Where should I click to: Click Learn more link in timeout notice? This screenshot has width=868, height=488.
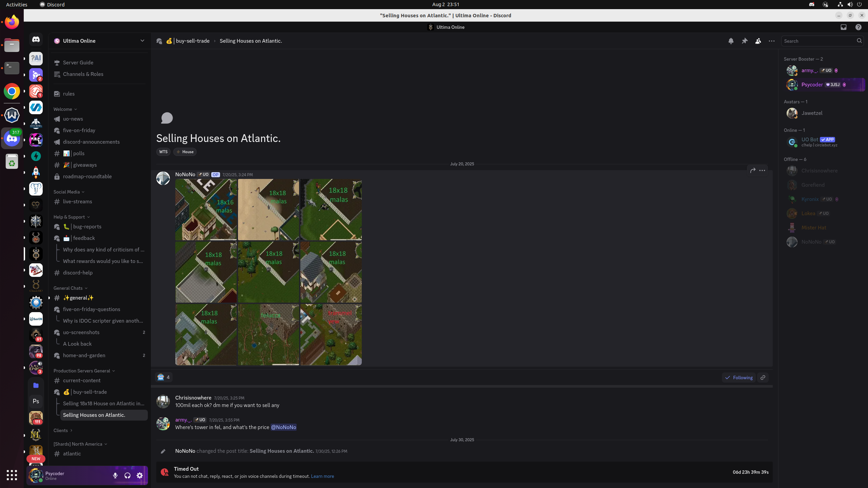point(322,476)
